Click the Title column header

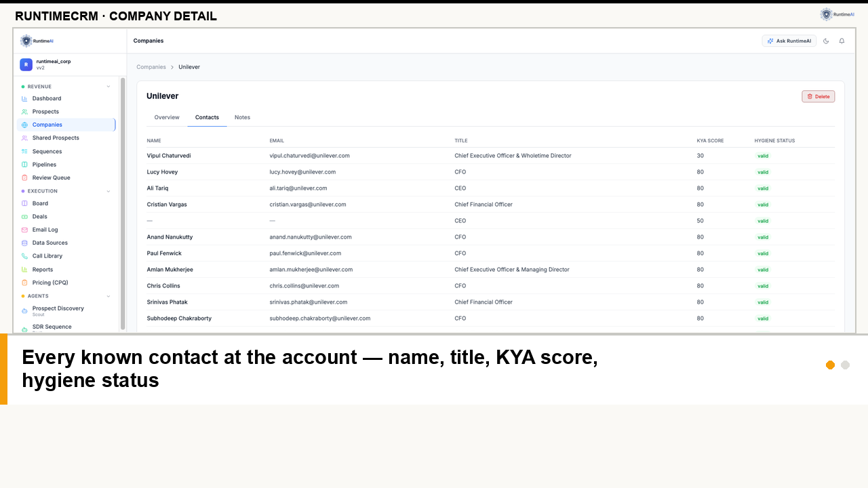[461, 141]
